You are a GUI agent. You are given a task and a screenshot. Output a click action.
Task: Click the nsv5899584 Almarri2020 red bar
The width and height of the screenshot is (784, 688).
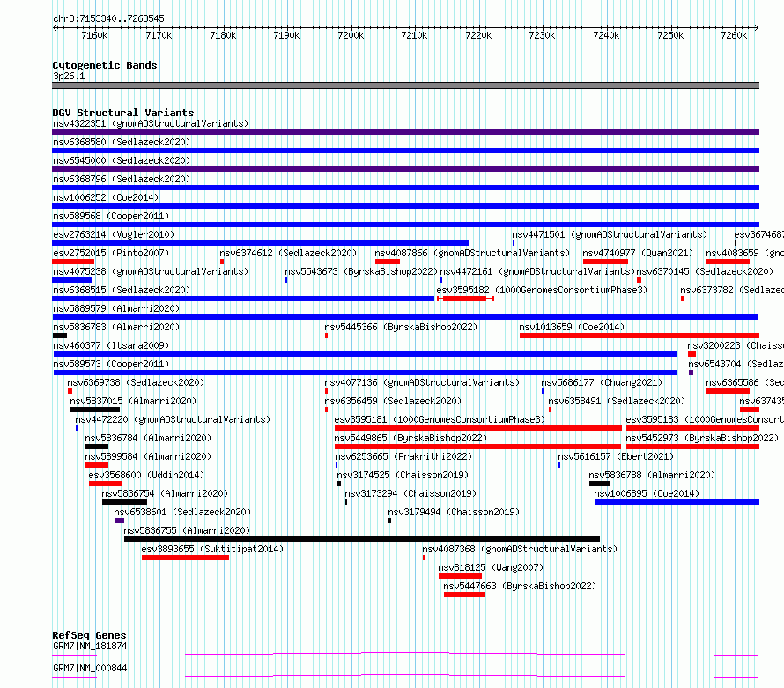(97, 465)
